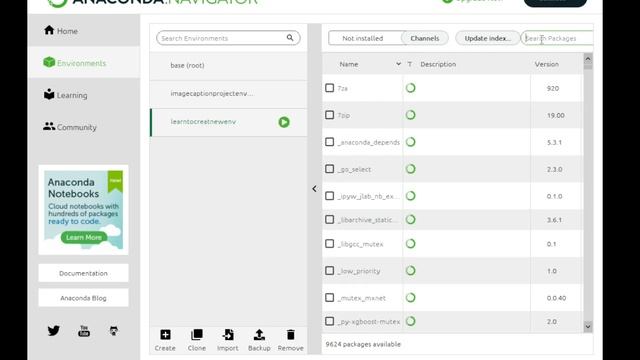Click the 9624 packages available text
The width and height of the screenshot is (640, 360).
363,344
